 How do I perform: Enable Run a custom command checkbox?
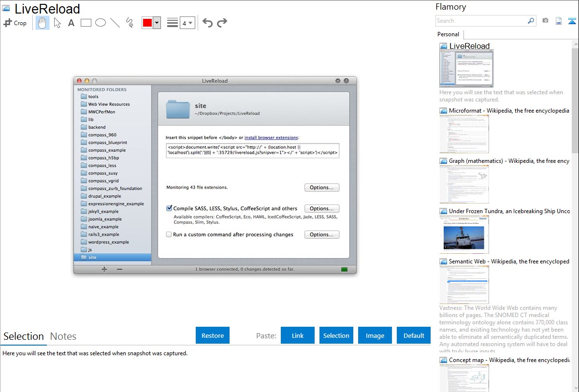coord(169,234)
